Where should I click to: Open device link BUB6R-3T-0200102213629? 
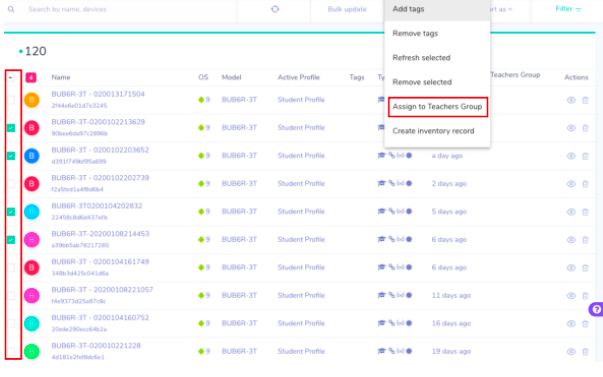click(98, 122)
